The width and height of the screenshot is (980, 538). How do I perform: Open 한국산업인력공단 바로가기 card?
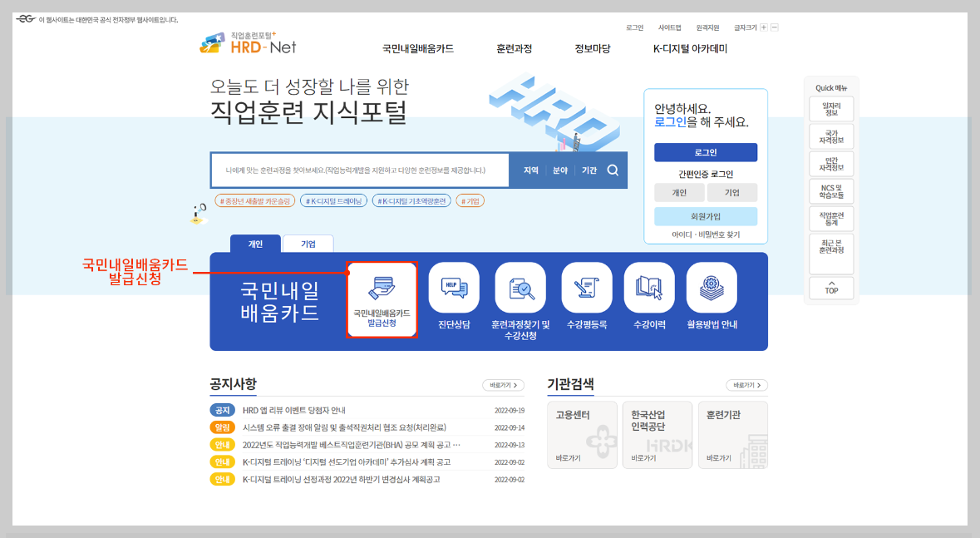pos(657,436)
